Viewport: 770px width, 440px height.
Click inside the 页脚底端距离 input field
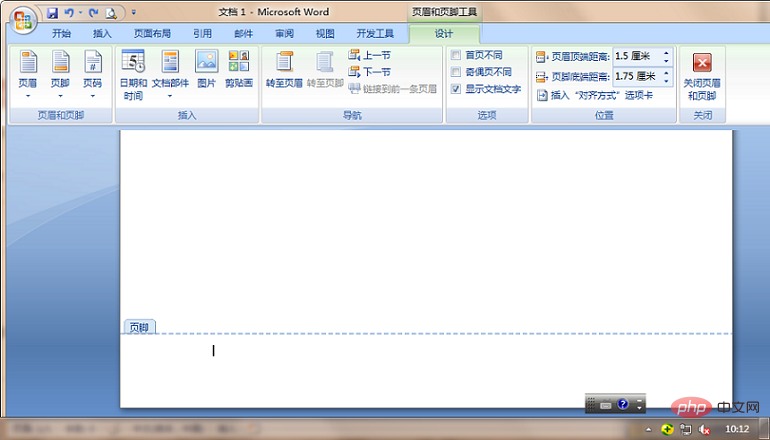click(x=634, y=76)
